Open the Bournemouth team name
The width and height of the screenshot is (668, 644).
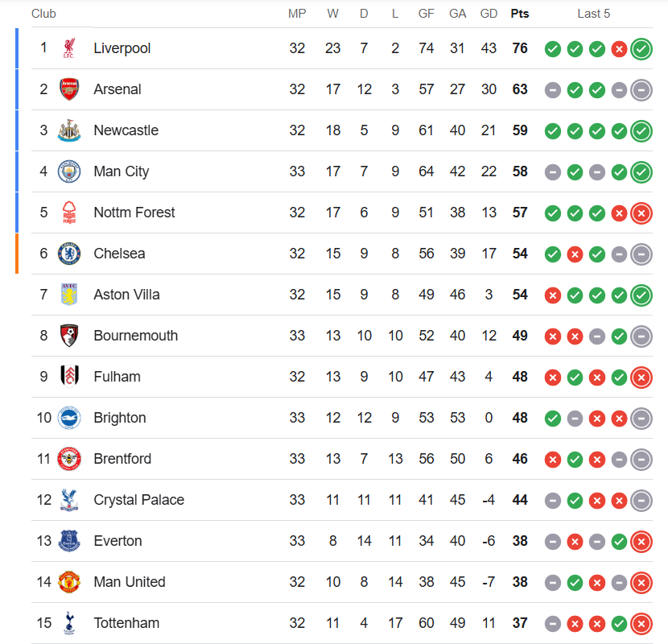click(135, 336)
